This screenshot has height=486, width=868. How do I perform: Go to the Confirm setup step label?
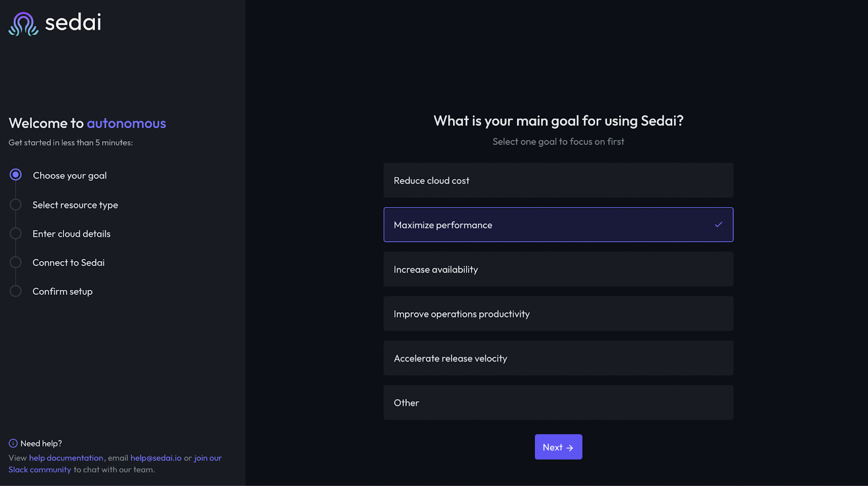tap(62, 291)
